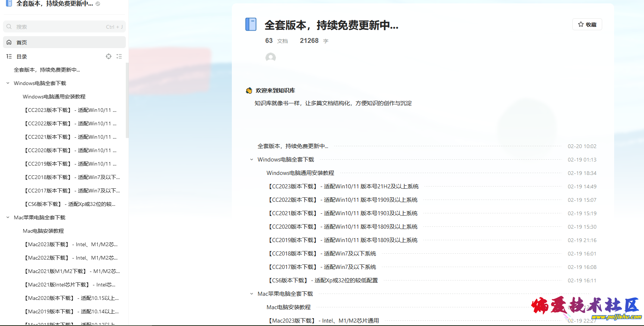This screenshot has height=326, width=644.
Task: Collapse Mac苹果电脑全套下载 in the main list
Action: point(252,294)
